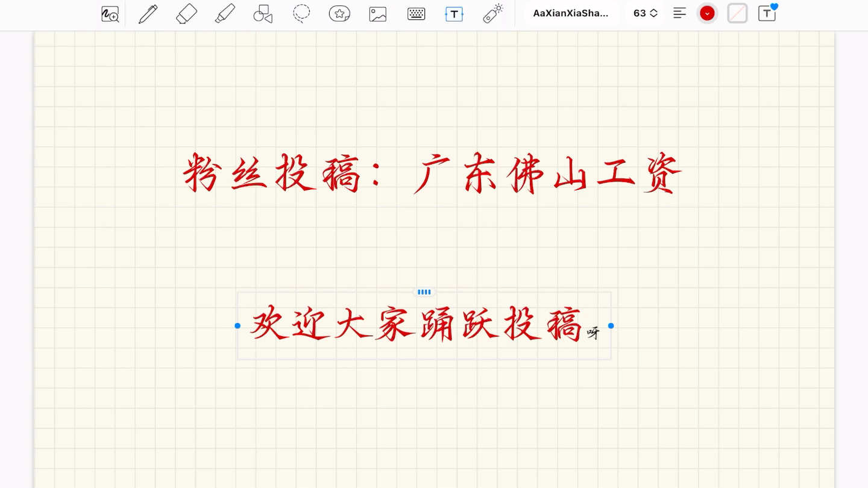
Task: Open the AaXianXiaSha font picker
Action: pos(571,13)
